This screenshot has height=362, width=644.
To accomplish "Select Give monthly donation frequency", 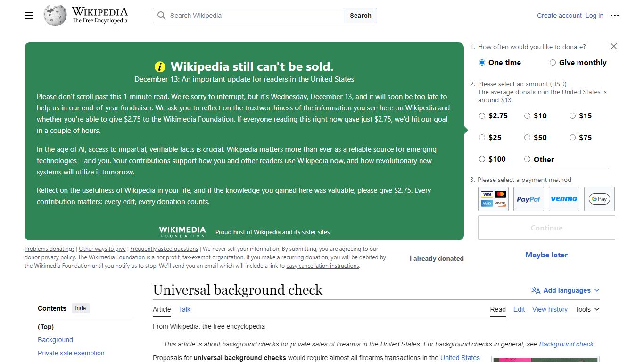I will pos(553,63).
